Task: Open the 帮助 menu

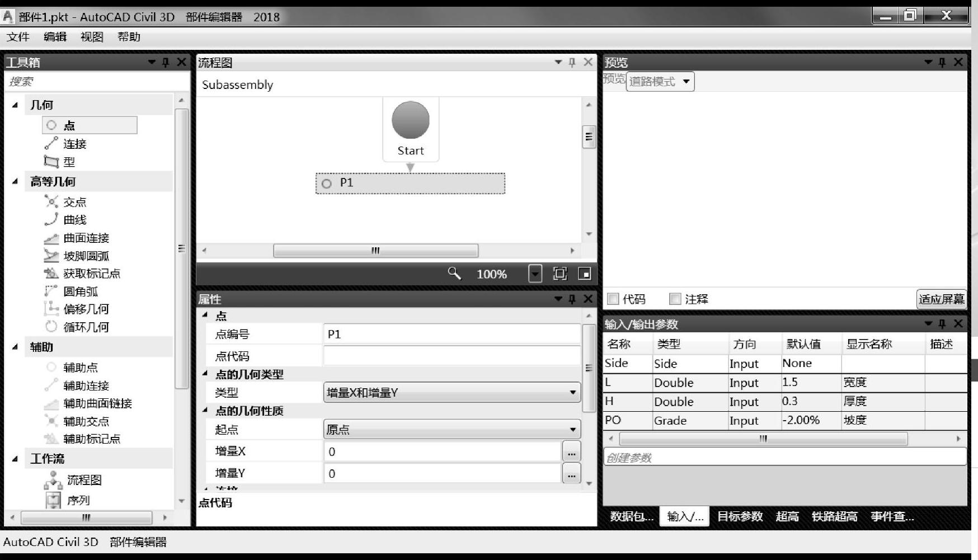Action: [129, 37]
